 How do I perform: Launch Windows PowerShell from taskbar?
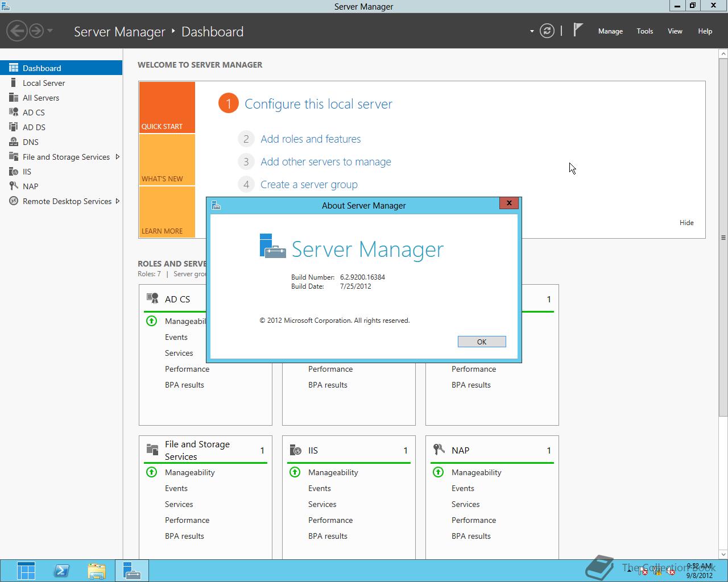61,571
